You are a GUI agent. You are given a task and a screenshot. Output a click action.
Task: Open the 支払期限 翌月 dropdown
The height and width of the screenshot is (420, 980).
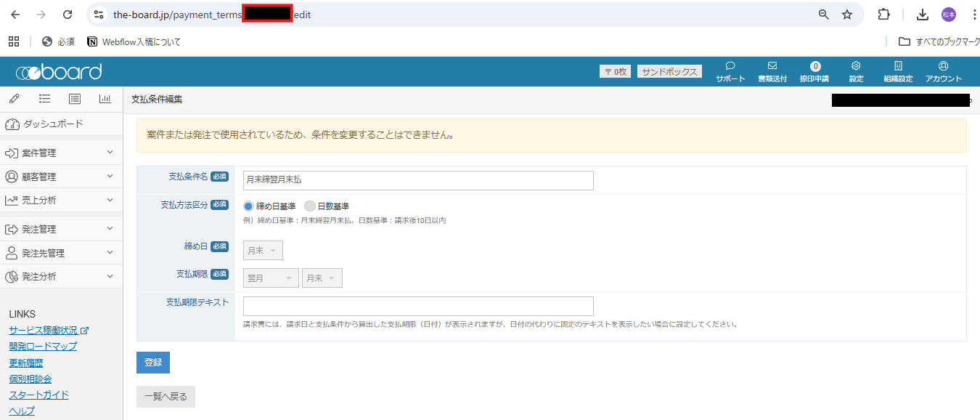pos(271,278)
